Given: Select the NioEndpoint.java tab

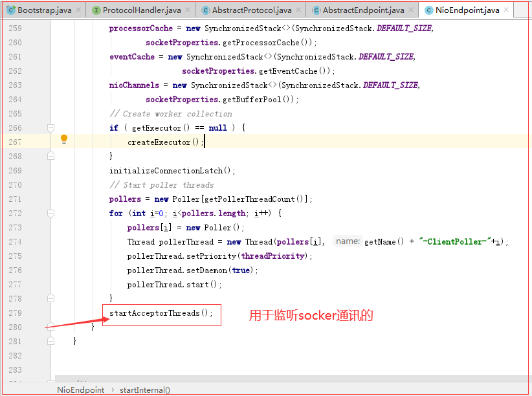Looking at the screenshot, I should [467, 10].
